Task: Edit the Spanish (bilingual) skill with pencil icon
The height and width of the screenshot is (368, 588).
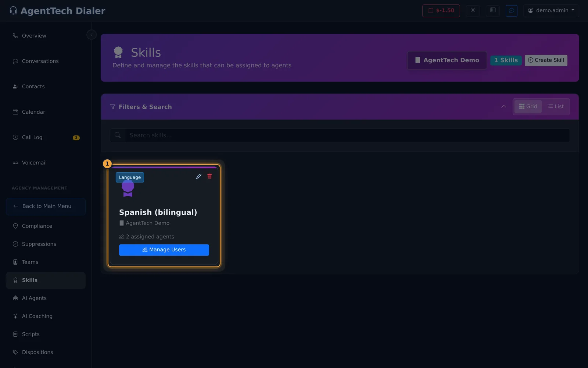Action: coord(199,176)
